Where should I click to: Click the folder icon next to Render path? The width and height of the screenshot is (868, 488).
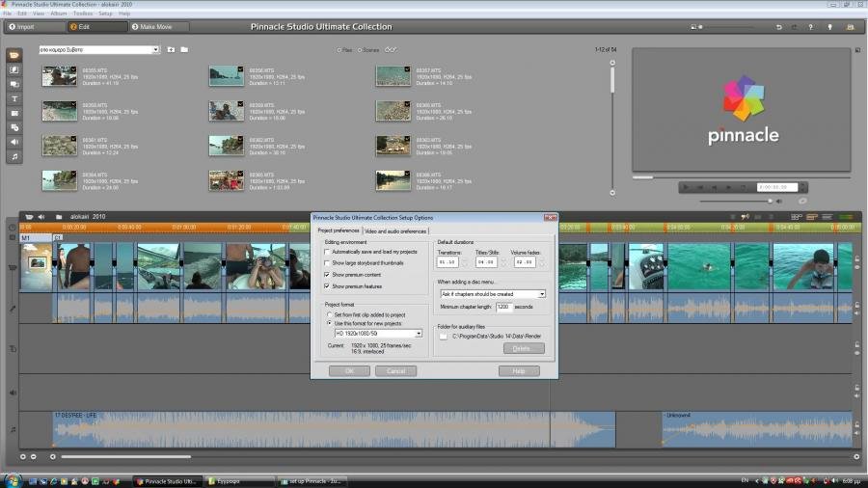444,336
